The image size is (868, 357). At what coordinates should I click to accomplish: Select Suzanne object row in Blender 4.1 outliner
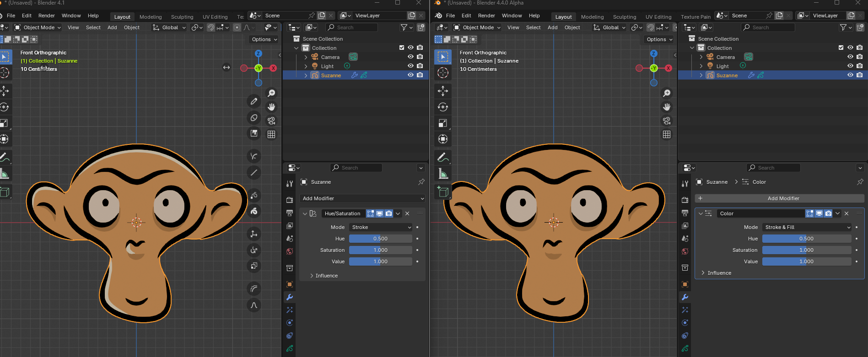click(x=356, y=75)
